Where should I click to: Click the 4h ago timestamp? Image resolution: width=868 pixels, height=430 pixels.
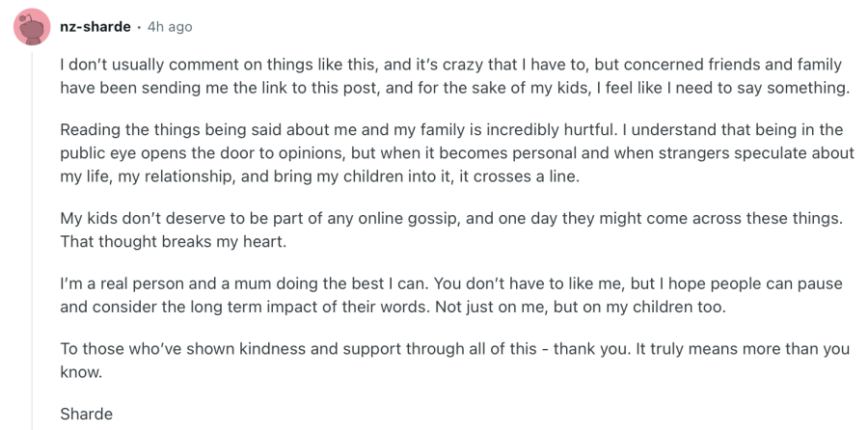click(170, 27)
